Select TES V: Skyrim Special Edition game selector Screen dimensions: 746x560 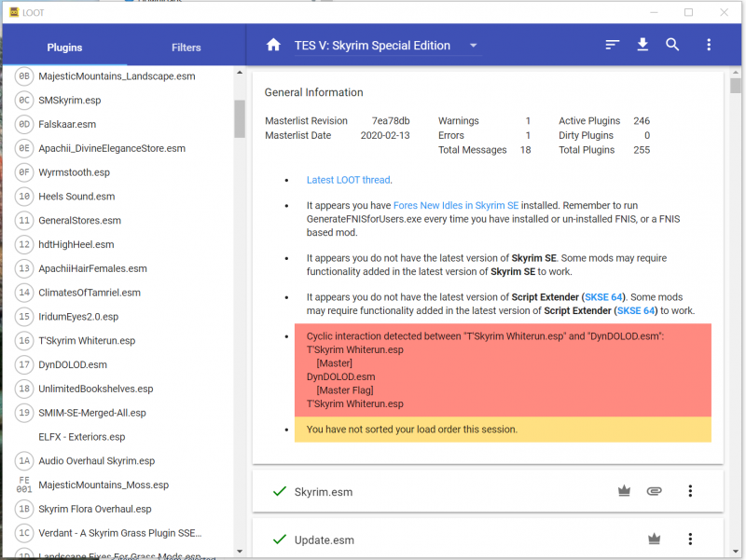click(x=388, y=46)
